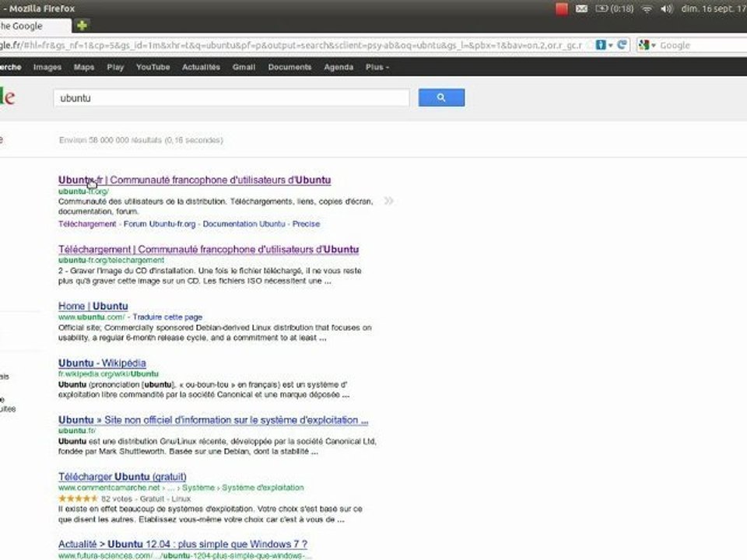Open Gmail in the Google bar

244,67
